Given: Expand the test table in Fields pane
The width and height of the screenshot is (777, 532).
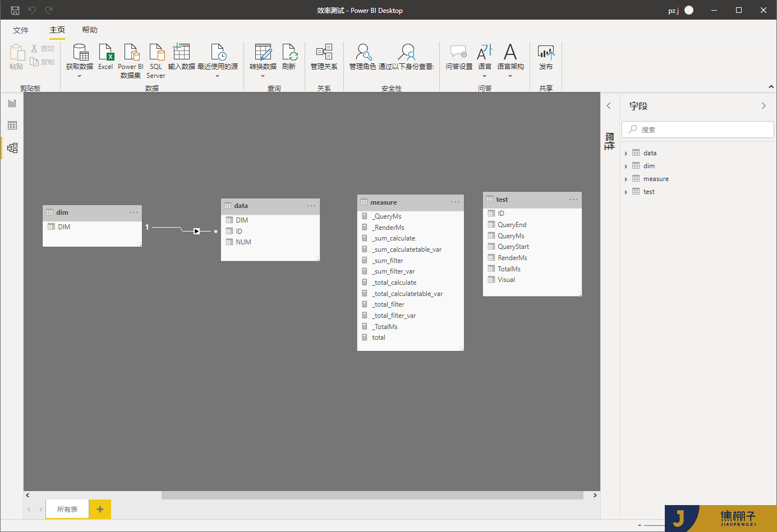Looking at the screenshot, I should 626,192.
